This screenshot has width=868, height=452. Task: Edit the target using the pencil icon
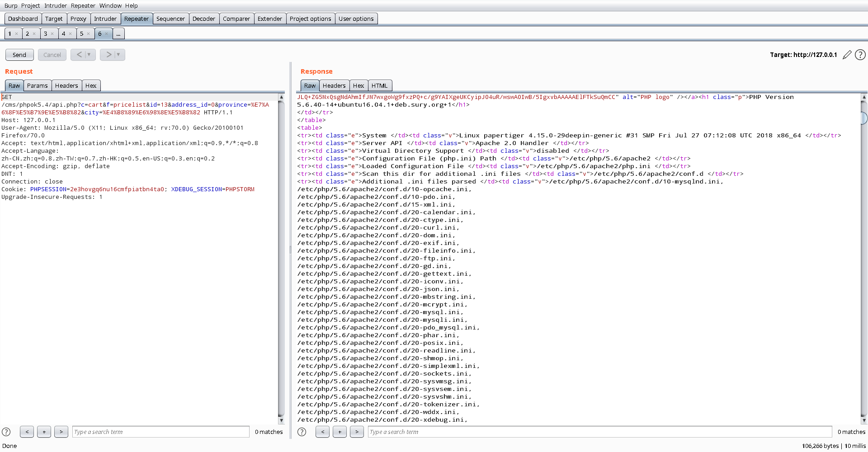coord(847,55)
